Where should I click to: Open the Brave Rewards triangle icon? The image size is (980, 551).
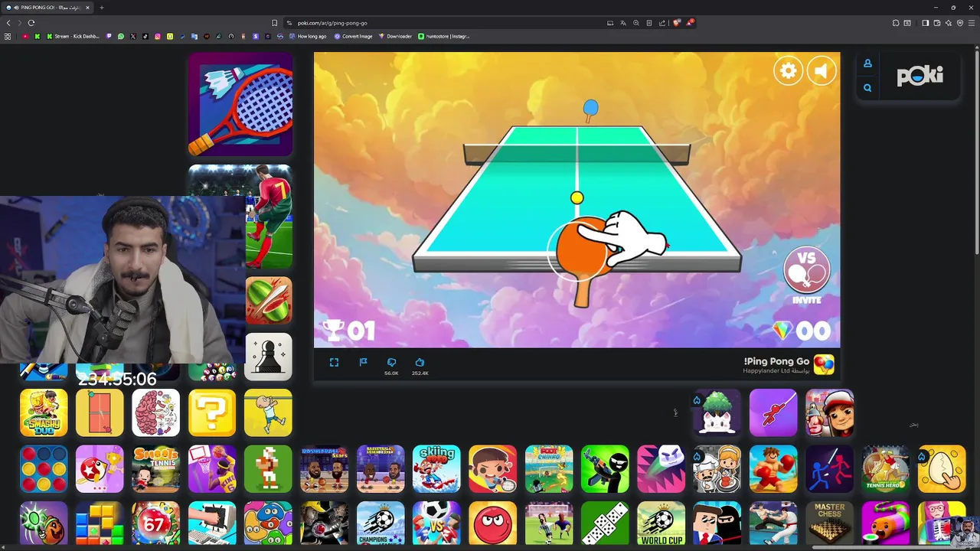coord(690,23)
